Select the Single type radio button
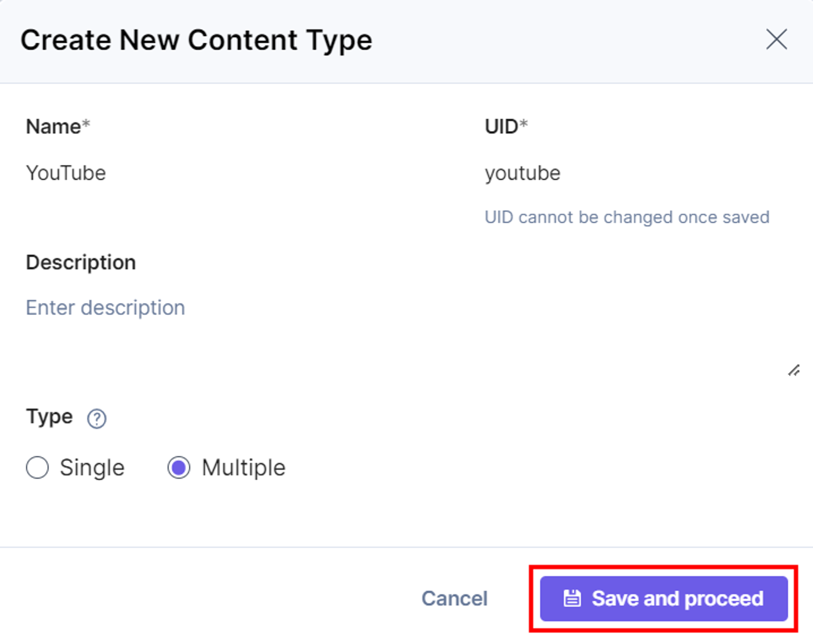813x644 pixels. coord(37,468)
